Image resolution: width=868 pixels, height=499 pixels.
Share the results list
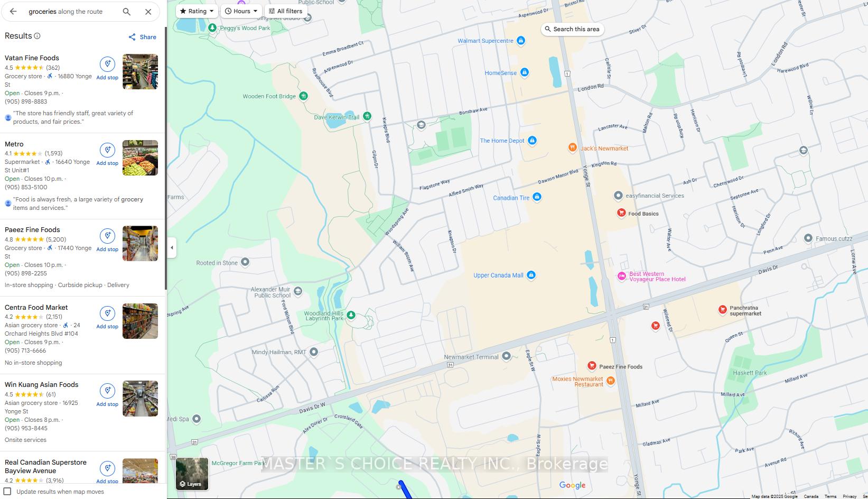(142, 37)
